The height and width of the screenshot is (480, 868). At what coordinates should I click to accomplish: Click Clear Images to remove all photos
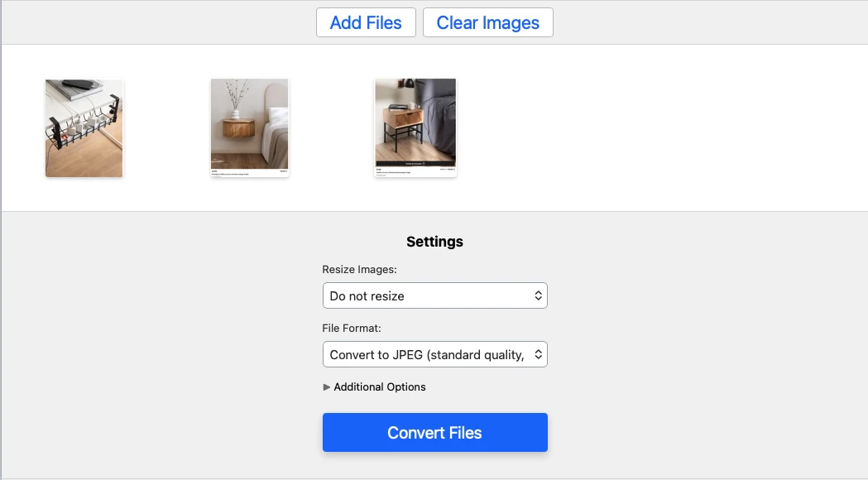tap(487, 22)
